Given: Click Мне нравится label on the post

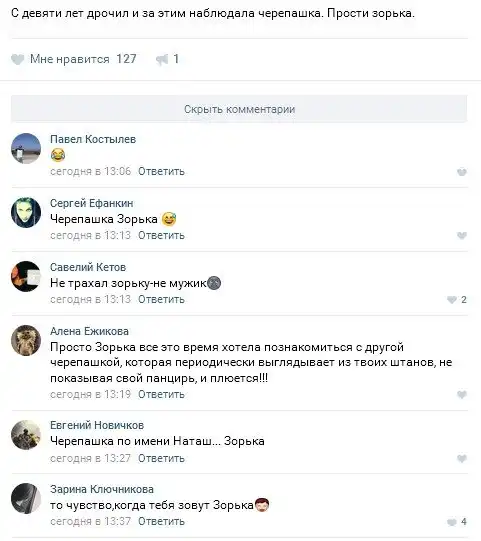Looking at the screenshot, I should click(70, 59).
